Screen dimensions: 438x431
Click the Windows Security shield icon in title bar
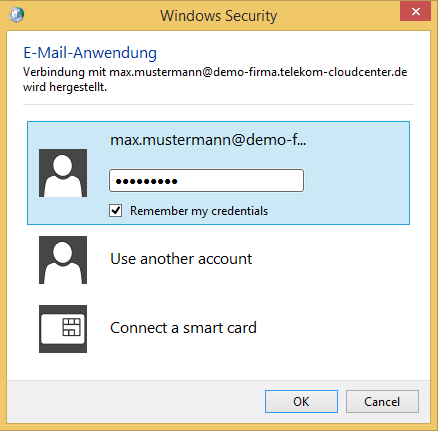point(16,15)
